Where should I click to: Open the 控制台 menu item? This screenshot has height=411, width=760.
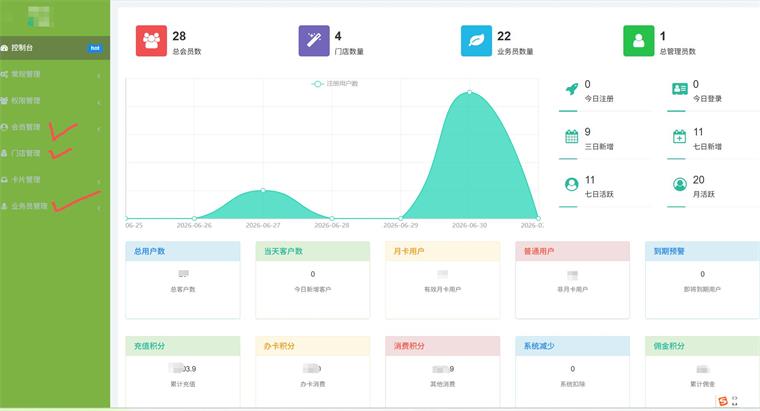point(55,47)
